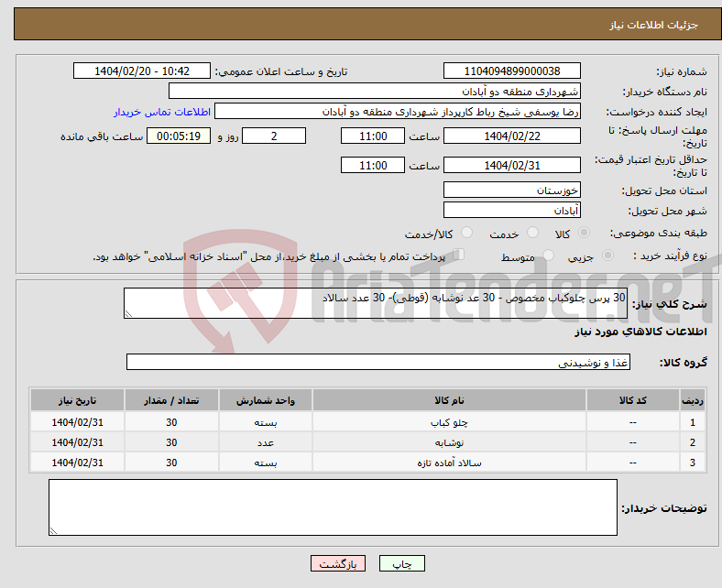The height and width of the screenshot is (588, 722).
Task: Click the شرح کلی نیاز description textarea
Action: tap(376, 303)
